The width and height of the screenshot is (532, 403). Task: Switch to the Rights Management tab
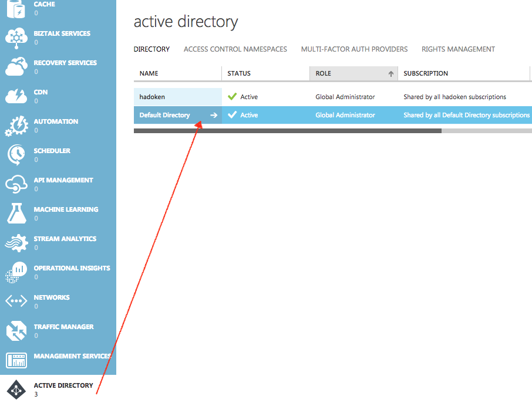(x=458, y=49)
